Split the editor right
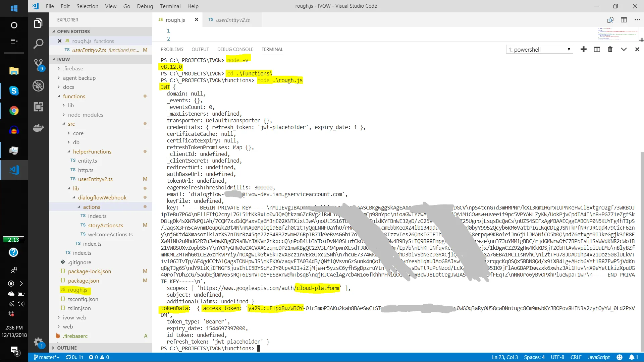This screenshot has width=644, height=362. pyautogui.click(x=624, y=20)
